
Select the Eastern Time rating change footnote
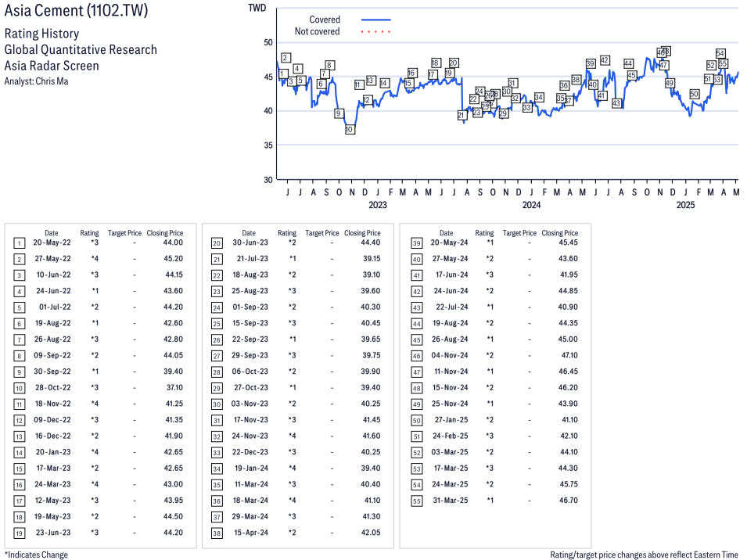644,555
